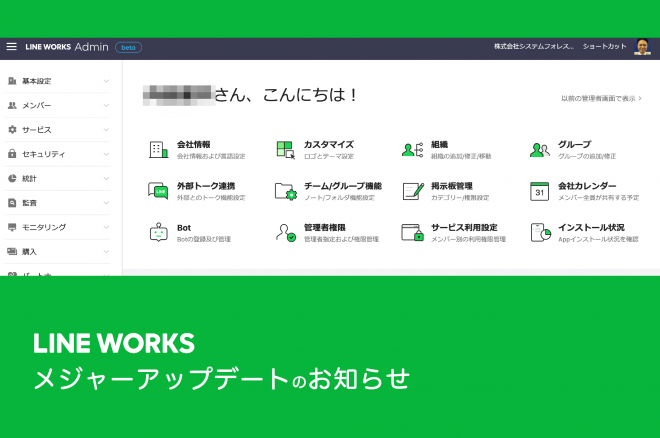Select 基本設定 menu label
The height and width of the screenshot is (438, 660).
(x=37, y=81)
